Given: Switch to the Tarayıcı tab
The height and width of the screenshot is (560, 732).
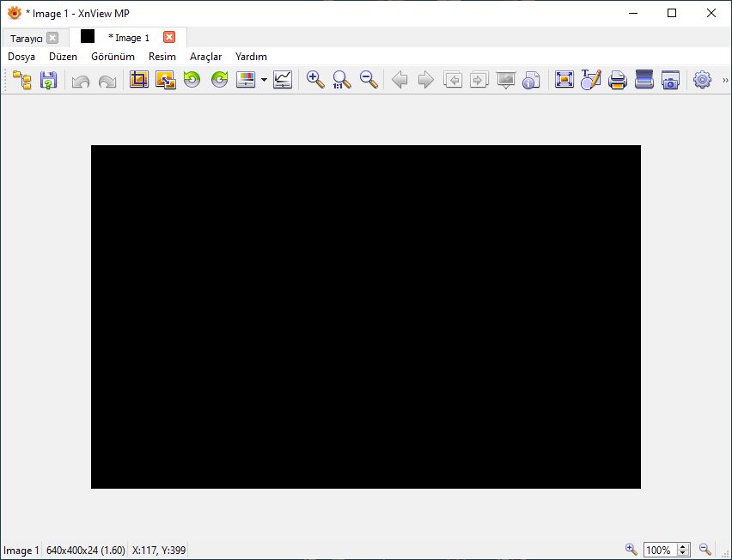Looking at the screenshot, I should click(26, 39).
